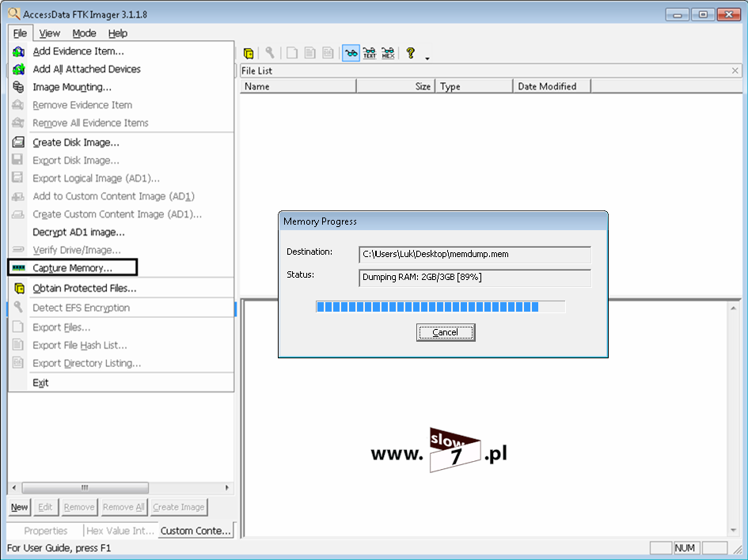Cancel the memory capture

point(446,333)
